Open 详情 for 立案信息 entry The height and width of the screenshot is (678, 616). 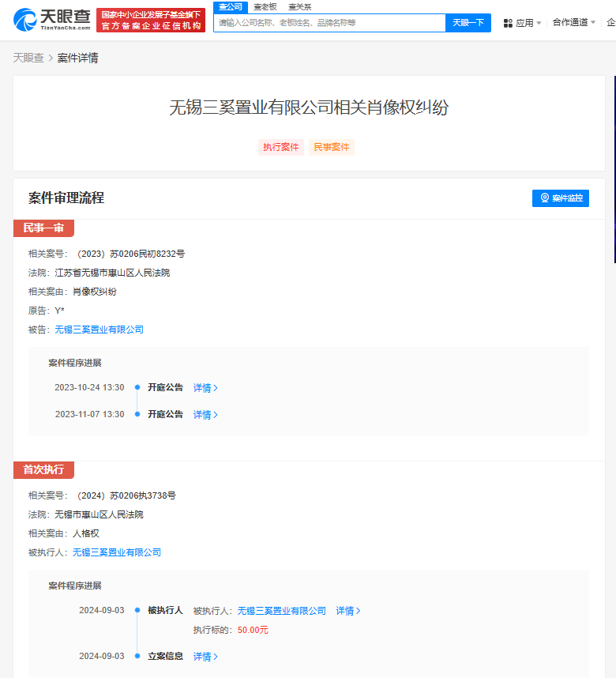tap(205, 657)
